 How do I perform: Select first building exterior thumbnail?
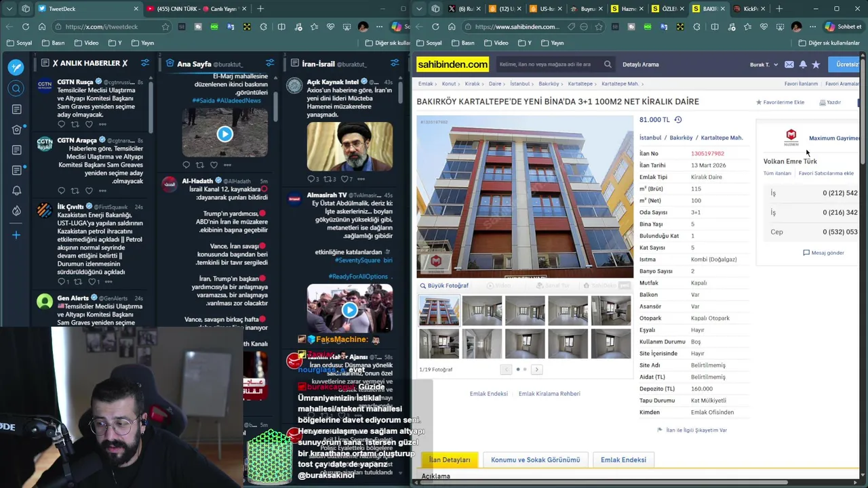439,311
